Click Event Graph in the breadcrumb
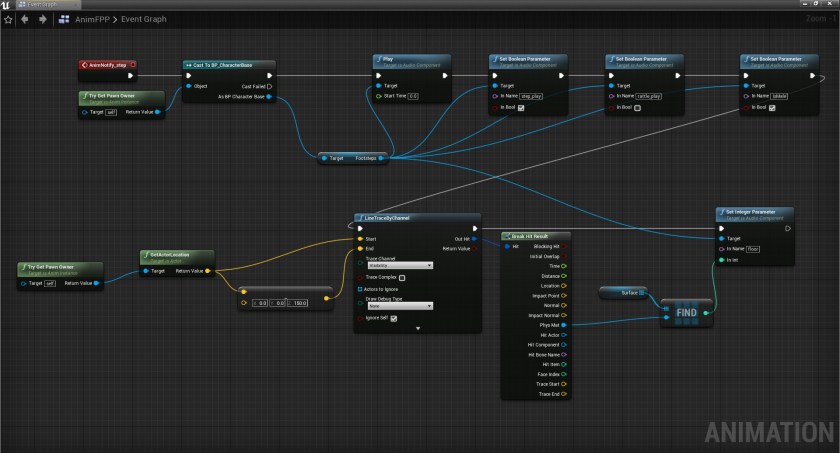The height and width of the screenshot is (453, 840). coord(145,18)
